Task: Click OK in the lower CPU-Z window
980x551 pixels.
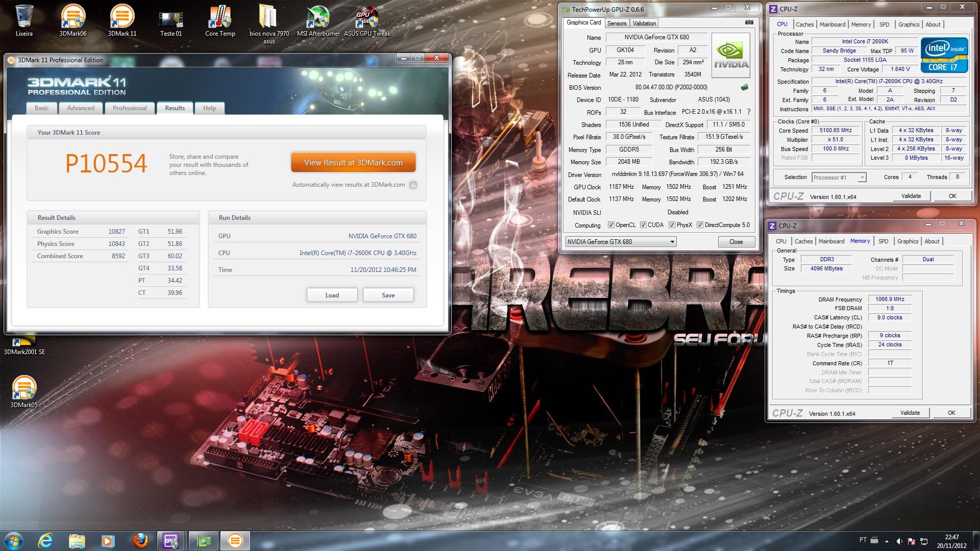Action: click(951, 413)
